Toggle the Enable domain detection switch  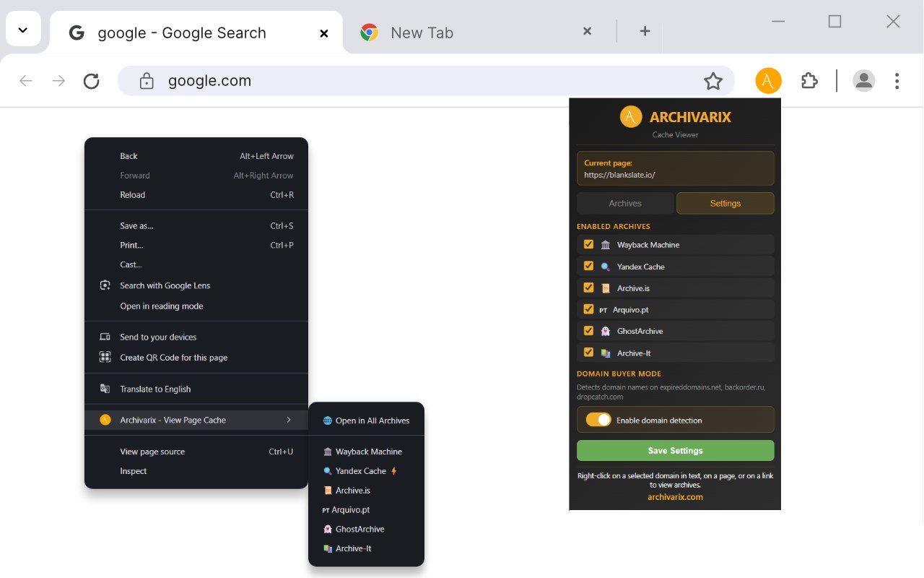(598, 420)
